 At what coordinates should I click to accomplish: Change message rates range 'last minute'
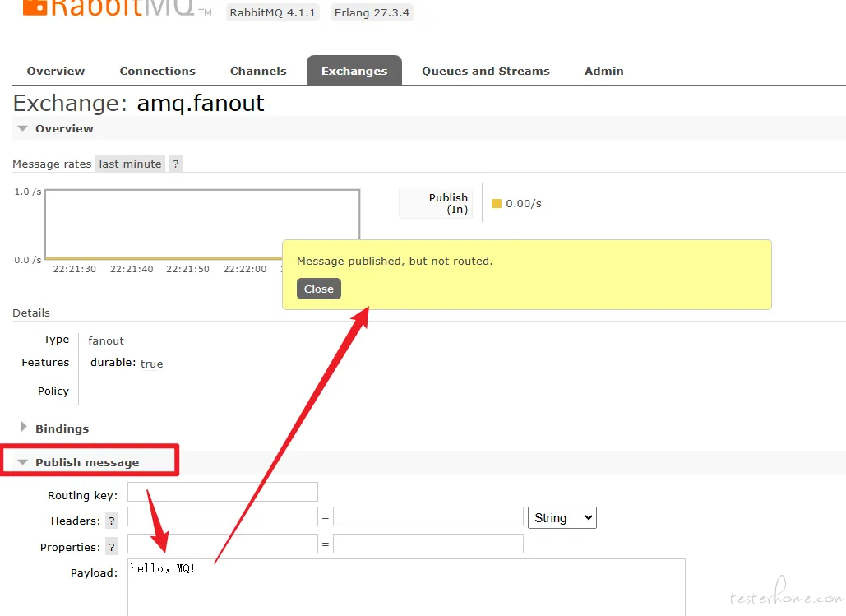tap(130, 164)
